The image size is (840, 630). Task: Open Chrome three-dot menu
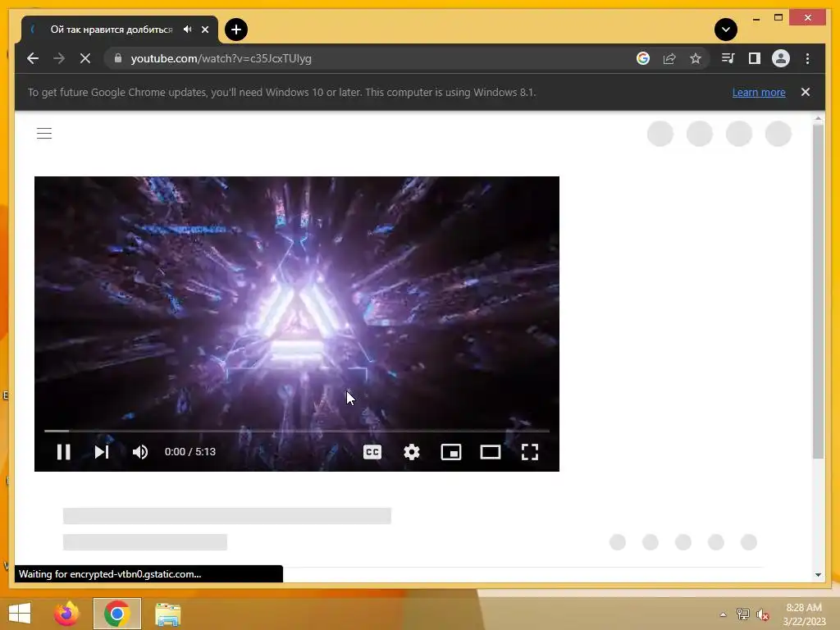tap(807, 58)
